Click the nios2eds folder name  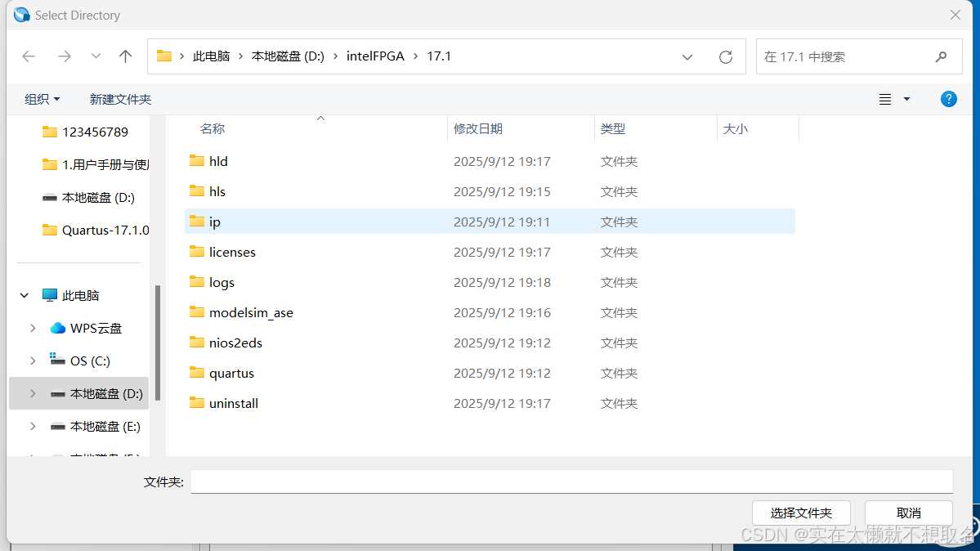(x=235, y=343)
